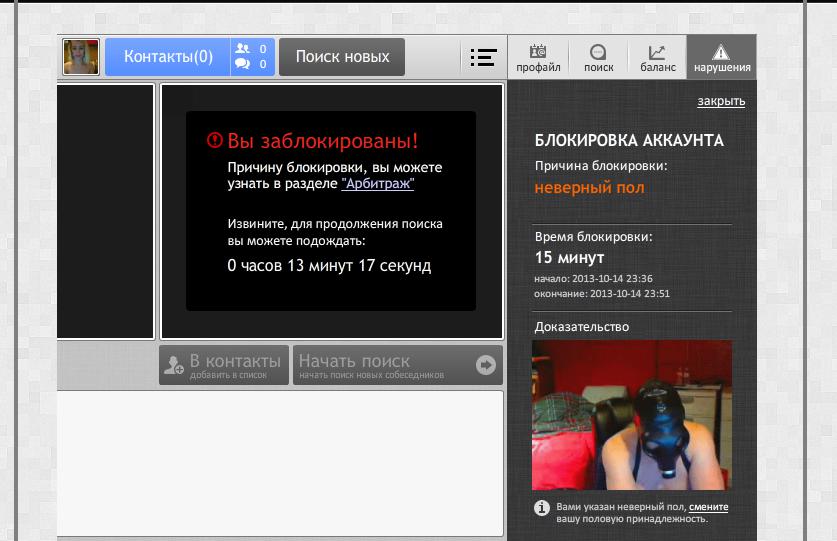
Task: Click the red warning icon near Вы заблокированы
Action: [215, 140]
